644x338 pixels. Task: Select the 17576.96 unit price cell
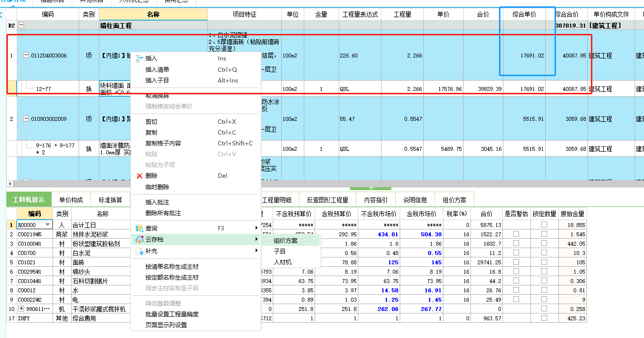click(443, 89)
